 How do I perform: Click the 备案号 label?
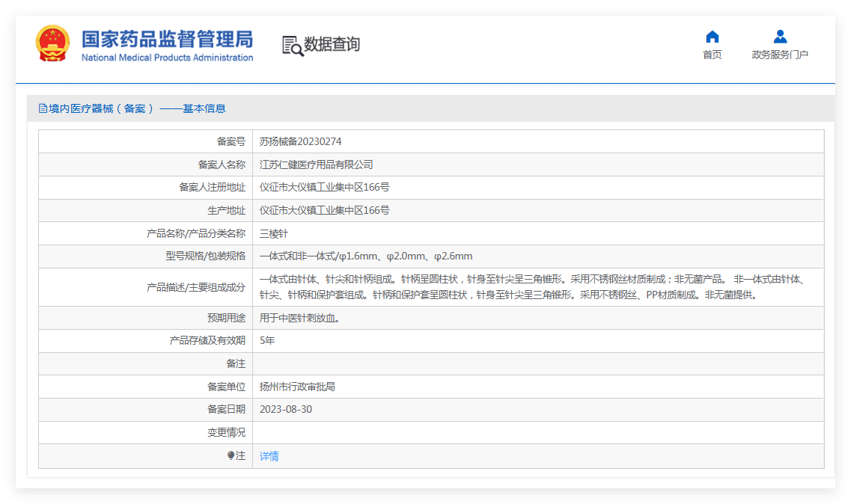(x=231, y=141)
